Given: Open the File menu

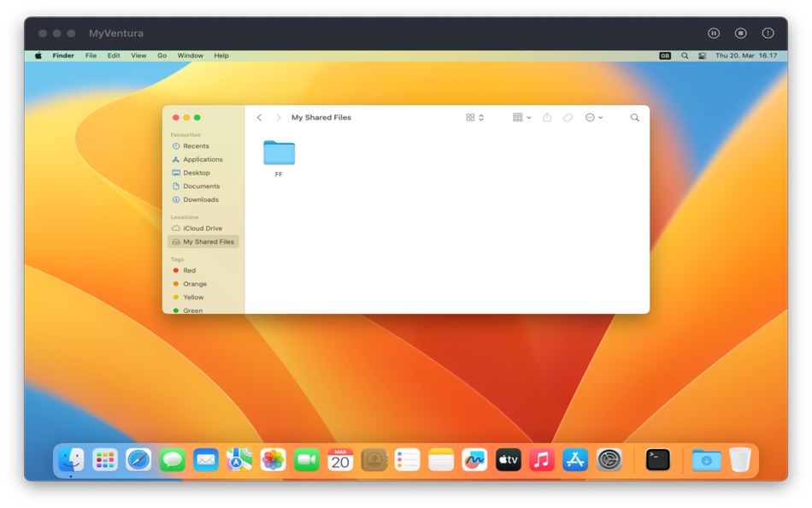Looking at the screenshot, I should 91,56.
